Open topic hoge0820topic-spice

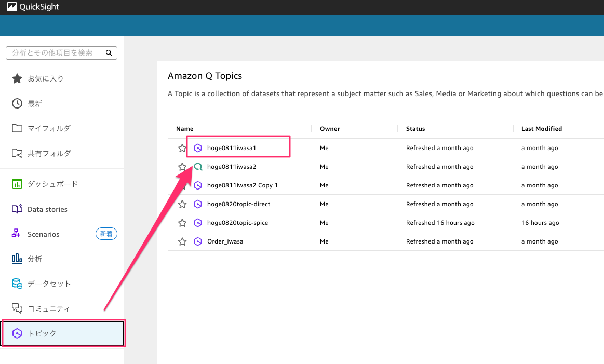tap(237, 223)
